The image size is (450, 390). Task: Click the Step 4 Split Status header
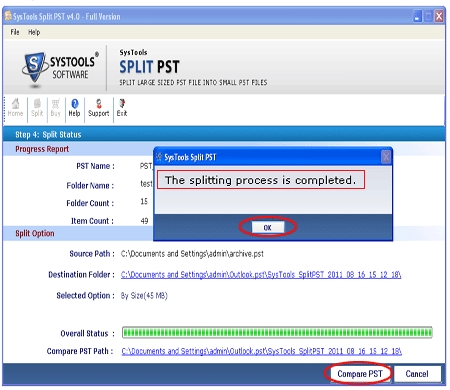pos(48,135)
